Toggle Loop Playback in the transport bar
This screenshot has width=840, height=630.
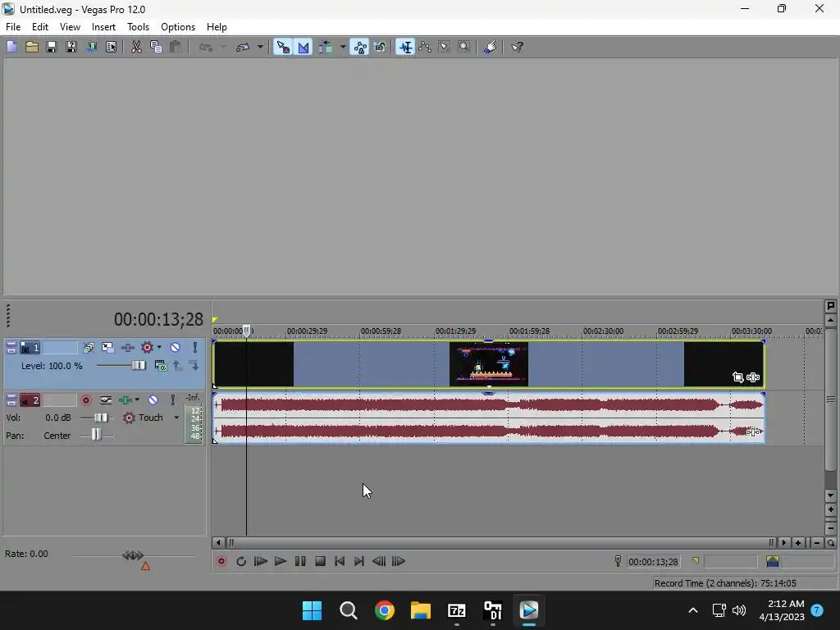pyautogui.click(x=241, y=561)
